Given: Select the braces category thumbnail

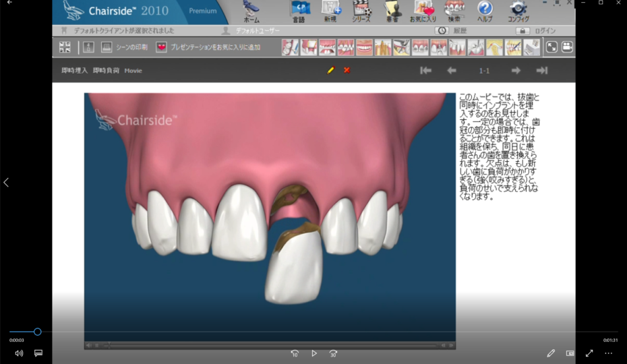Looking at the screenshot, I should [x=420, y=47].
